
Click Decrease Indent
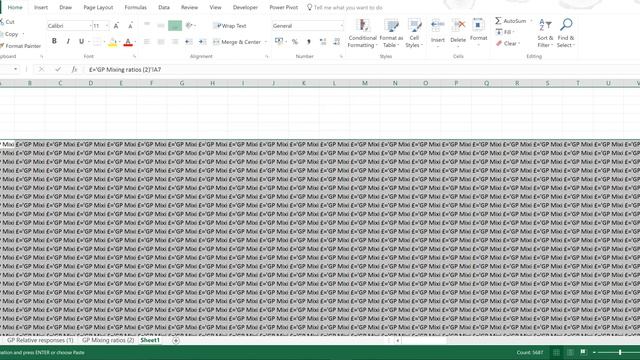[x=188, y=42]
